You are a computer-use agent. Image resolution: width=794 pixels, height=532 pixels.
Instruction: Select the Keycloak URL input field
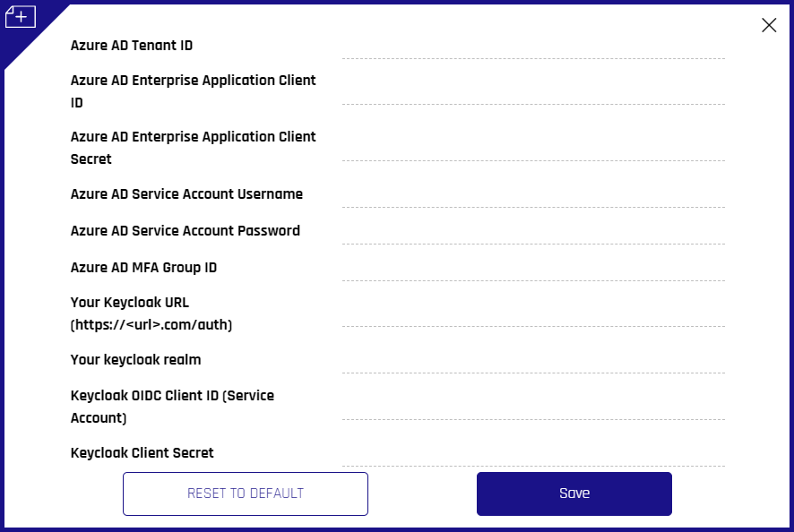click(x=533, y=316)
